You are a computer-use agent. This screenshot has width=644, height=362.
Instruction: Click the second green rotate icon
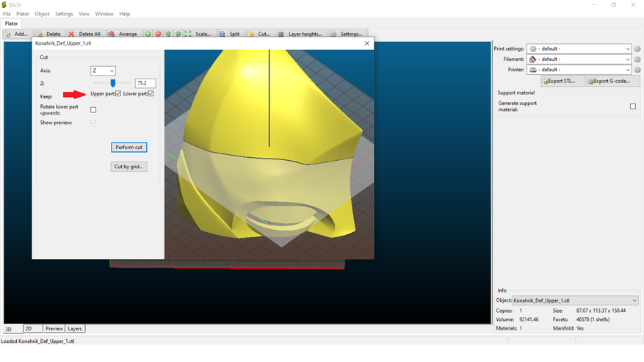(x=178, y=34)
